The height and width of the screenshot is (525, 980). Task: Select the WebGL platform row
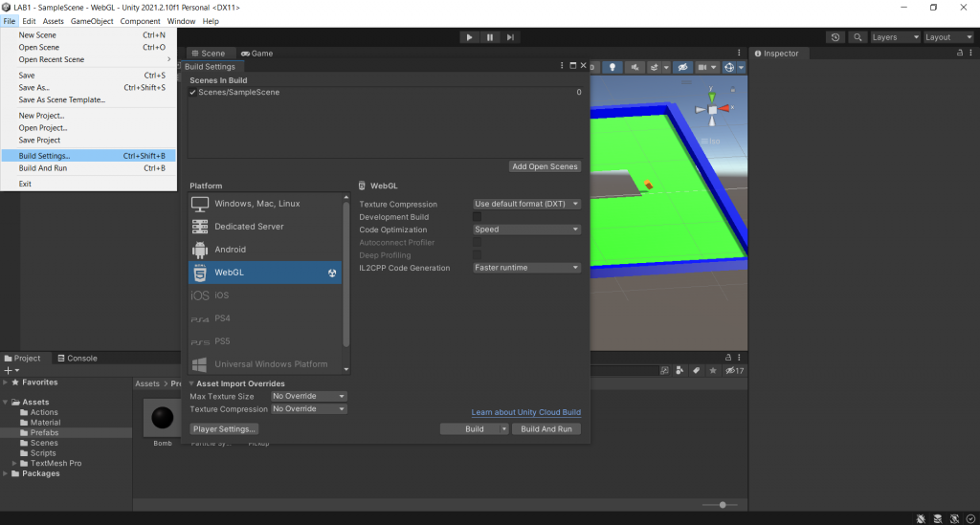click(265, 273)
